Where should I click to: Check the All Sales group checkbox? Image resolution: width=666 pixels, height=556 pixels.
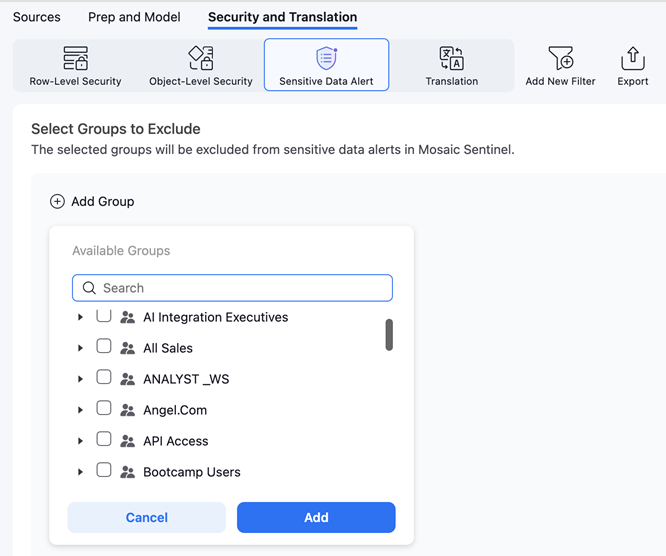104,347
